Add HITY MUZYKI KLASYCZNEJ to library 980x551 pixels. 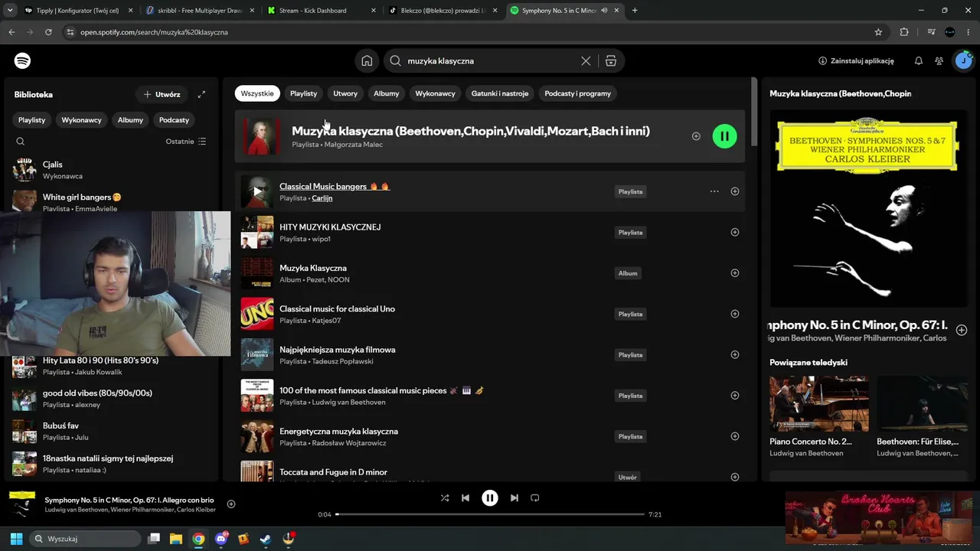coord(735,232)
